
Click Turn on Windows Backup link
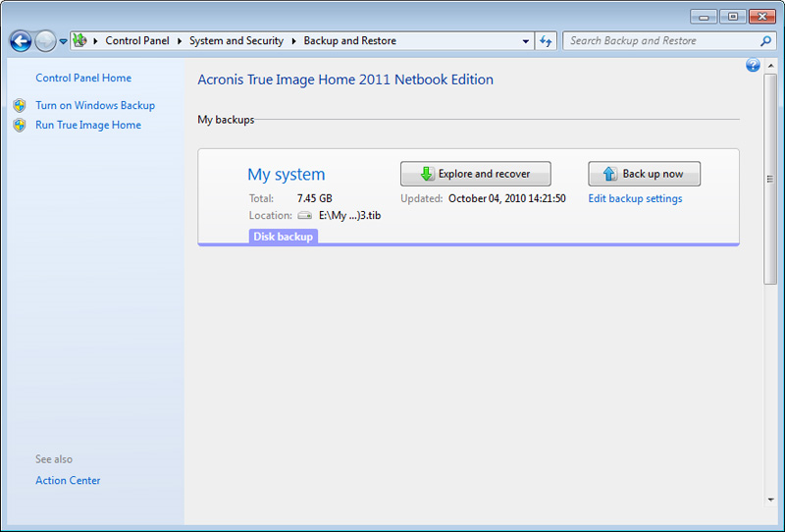click(95, 105)
